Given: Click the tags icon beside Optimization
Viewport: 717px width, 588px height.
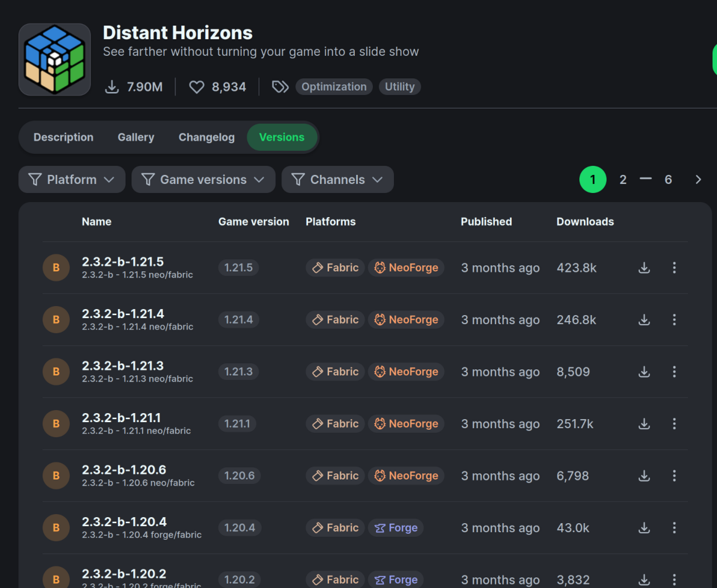Looking at the screenshot, I should pyautogui.click(x=280, y=87).
